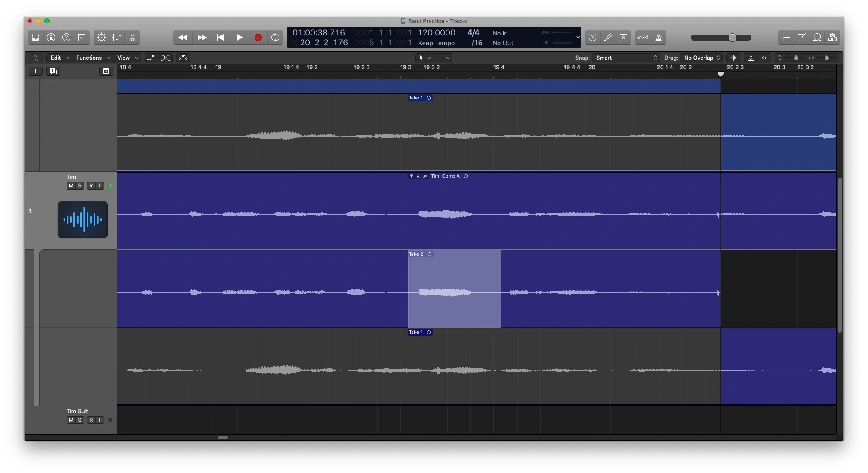Mute the Tim track
Screen dimensions: 868x473
(71, 186)
